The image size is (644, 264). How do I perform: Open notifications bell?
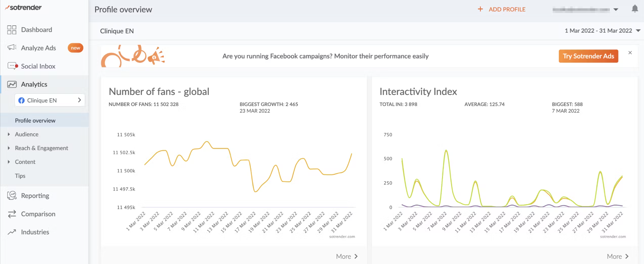pyautogui.click(x=635, y=9)
